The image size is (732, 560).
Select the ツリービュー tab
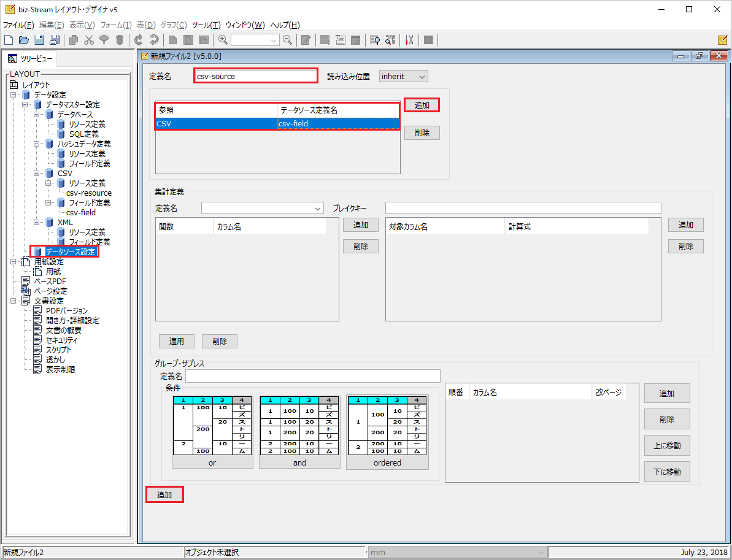click(x=30, y=59)
